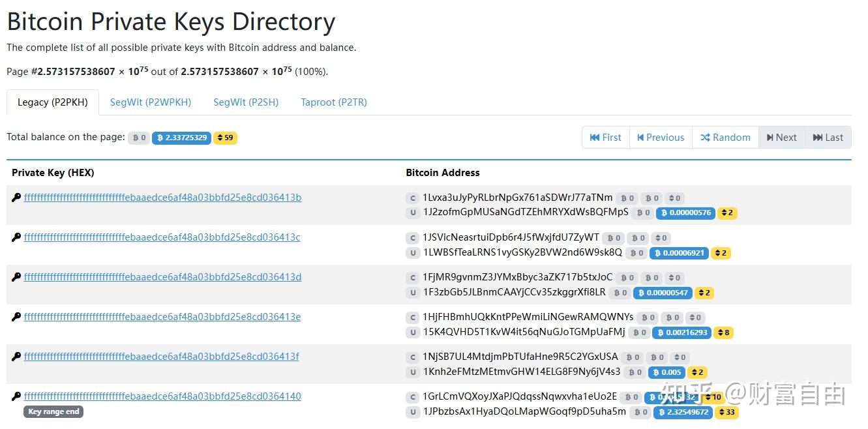
Task: Open address 1F3zbGb5JLBnmCAAYjCCv35zkggrXfi8LR
Action: [x=514, y=292]
